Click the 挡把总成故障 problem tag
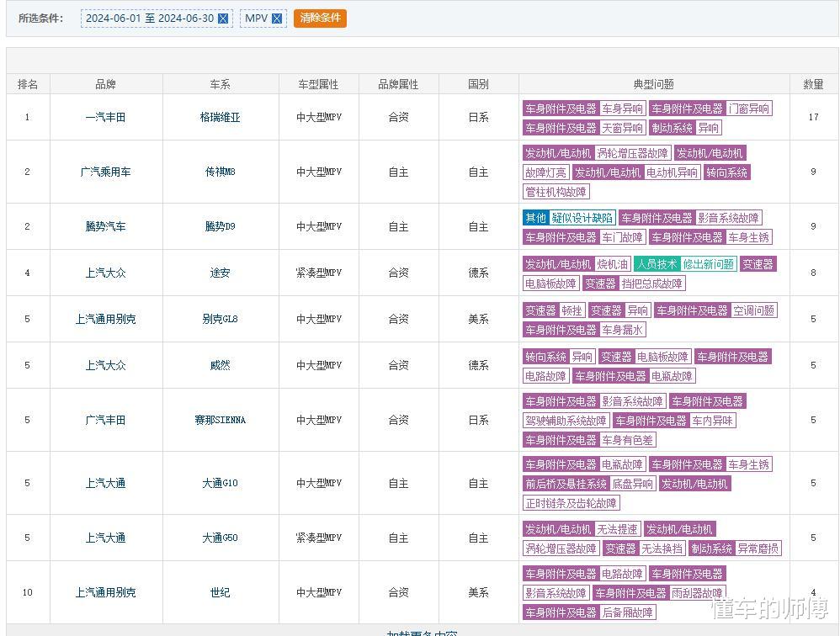 pos(652,284)
